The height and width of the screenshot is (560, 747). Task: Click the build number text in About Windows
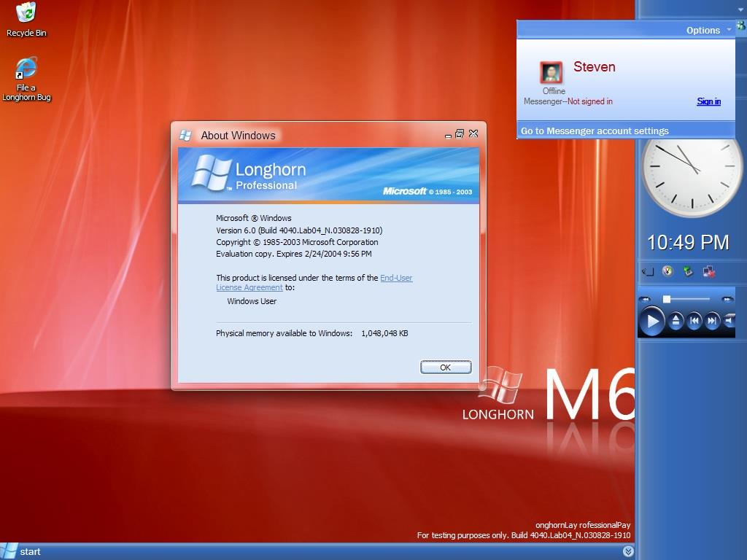[299, 230]
